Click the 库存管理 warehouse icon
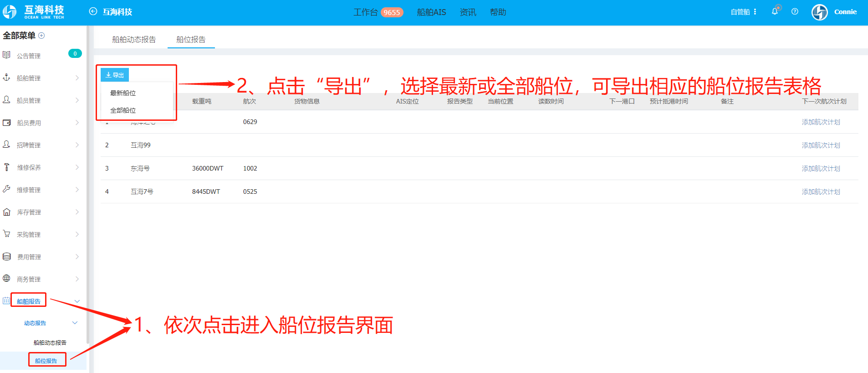 point(6,212)
